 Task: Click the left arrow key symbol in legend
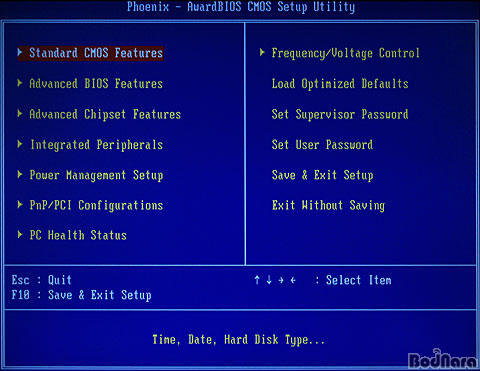click(x=293, y=280)
